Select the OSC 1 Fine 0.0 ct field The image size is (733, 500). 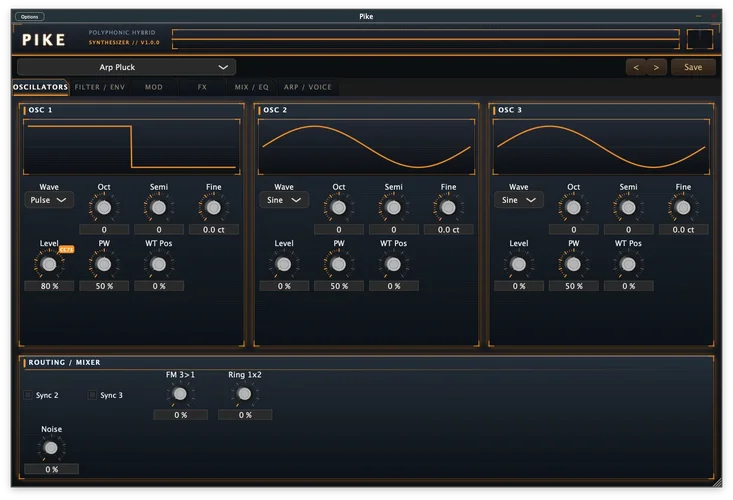point(214,229)
